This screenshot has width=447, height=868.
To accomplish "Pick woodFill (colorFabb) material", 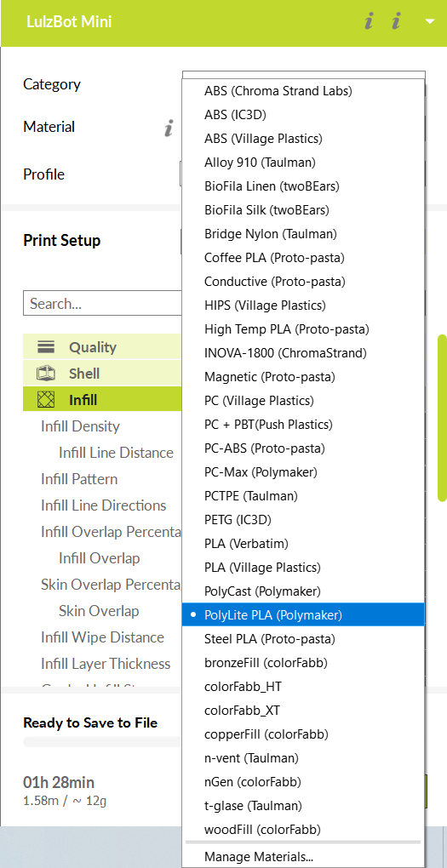I will [304, 829].
